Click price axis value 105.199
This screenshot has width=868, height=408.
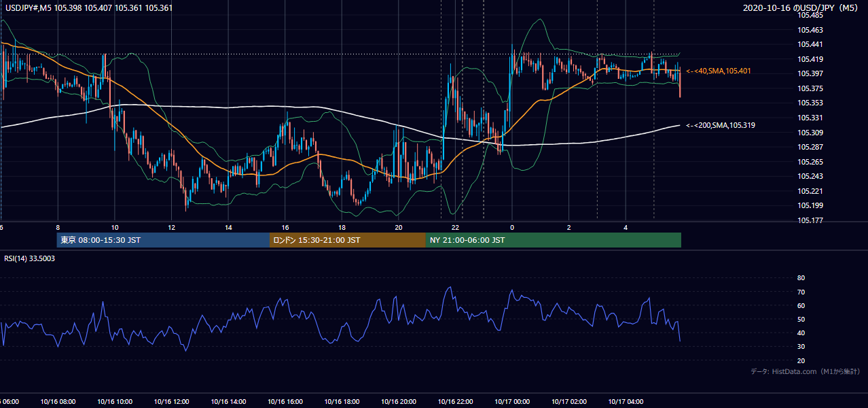click(810, 205)
